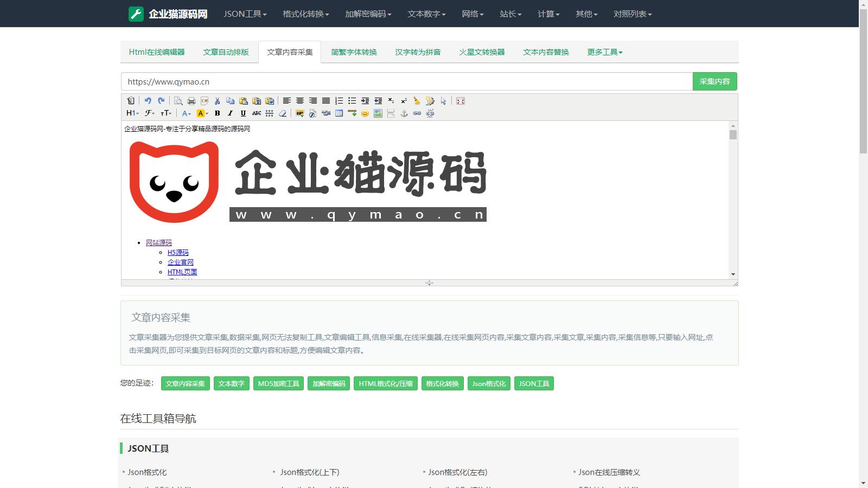Insert a hyperlink with chain icon
868x488 pixels.
[x=417, y=113]
